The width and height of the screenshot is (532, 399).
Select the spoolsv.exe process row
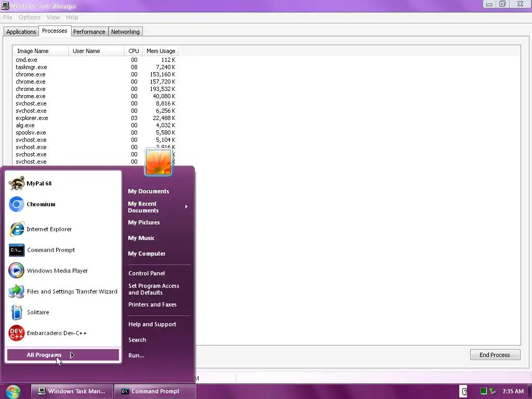tap(96, 133)
